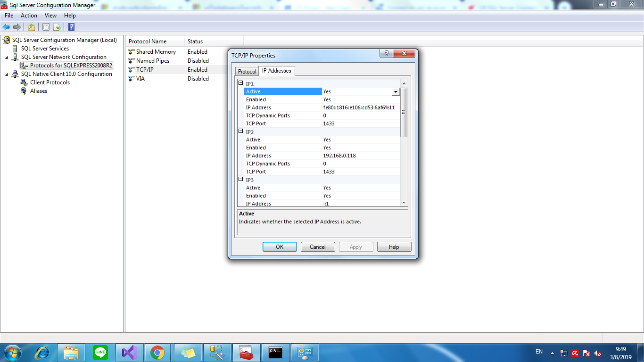Sort by Protocol Name column header
The width and height of the screenshot is (644, 362).
tap(155, 41)
